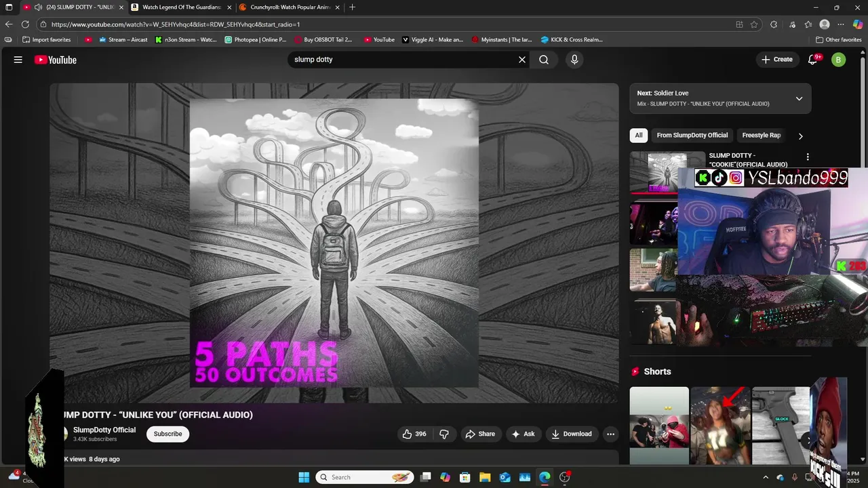Screen dimensions: 868x488
Task: Click the browser address bar URL
Action: coord(175,24)
